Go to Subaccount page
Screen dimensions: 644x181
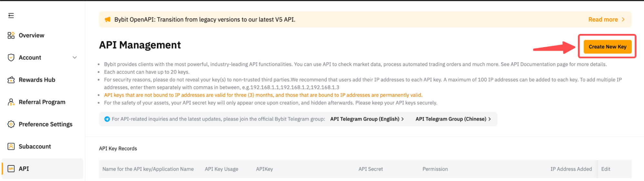(35, 146)
